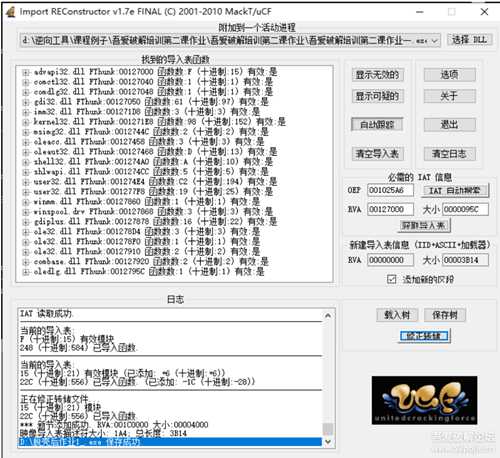Expand user32.dll node with FThunk 001274E4
The height and width of the screenshot is (458, 500).
coord(26,182)
